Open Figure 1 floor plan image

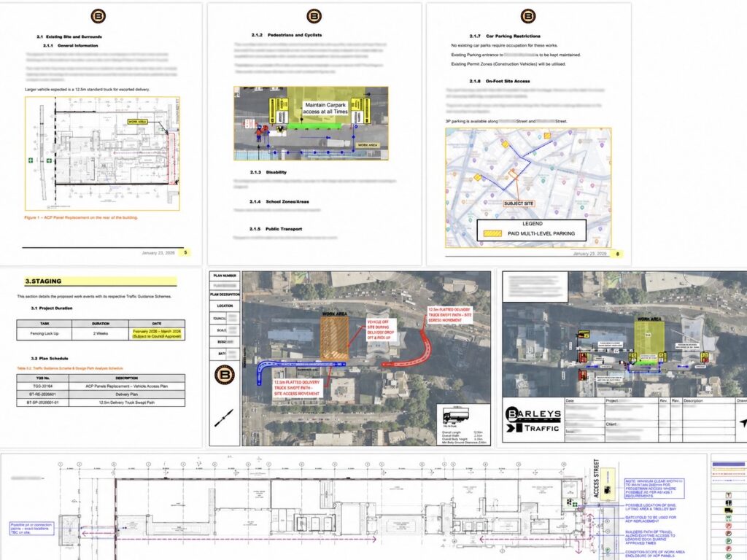coord(102,154)
